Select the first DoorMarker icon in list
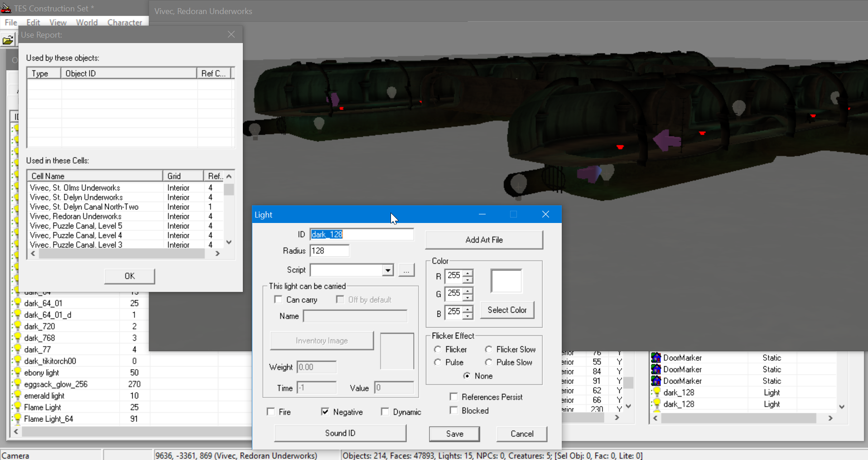The width and height of the screenshot is (868, 460). (x=656, y=358)
